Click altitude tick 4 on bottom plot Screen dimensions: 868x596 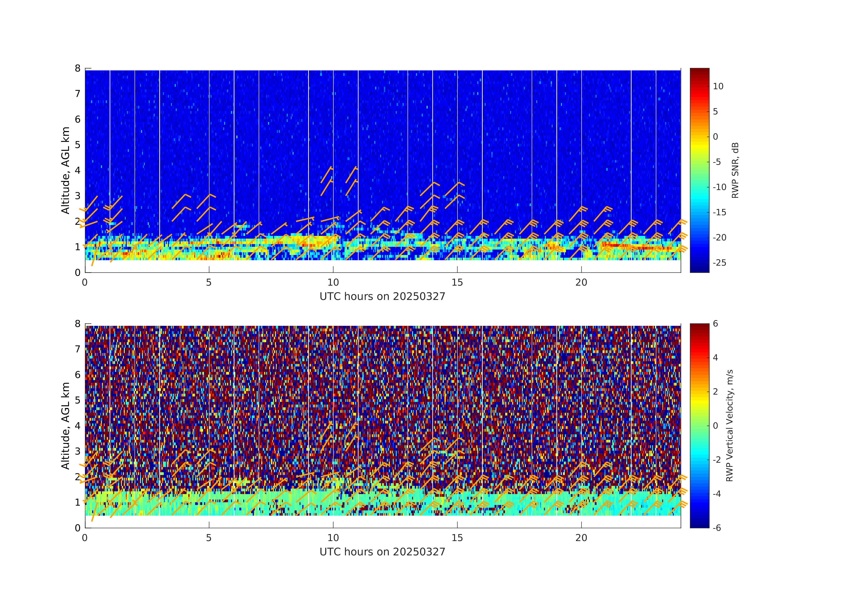tap(78, 426)
